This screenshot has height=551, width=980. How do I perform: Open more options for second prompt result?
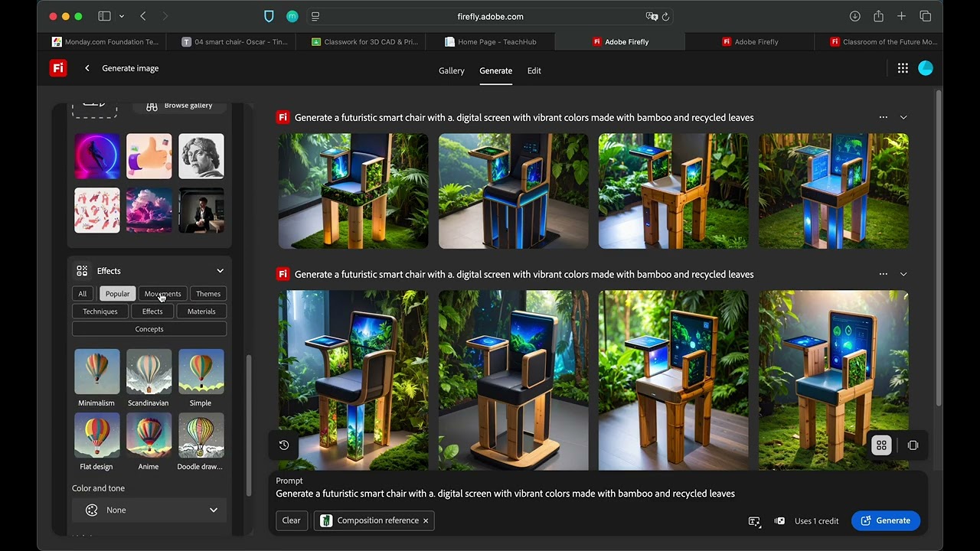[884, 274]
